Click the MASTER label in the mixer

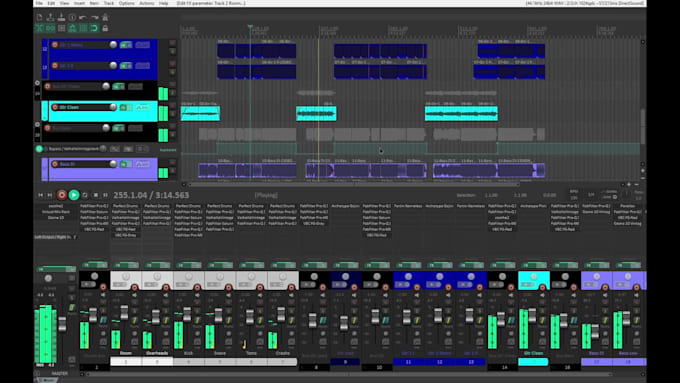coord(59,373)
